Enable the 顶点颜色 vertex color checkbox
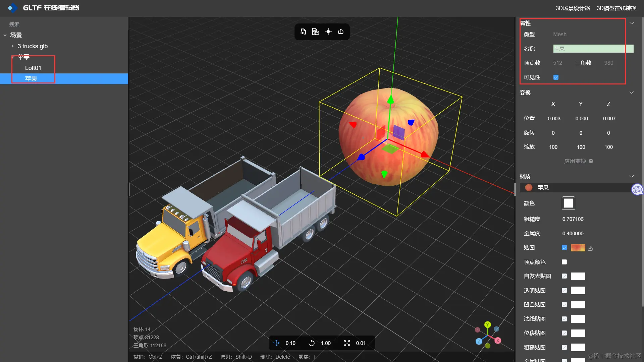Viewport: 644px width, 362px height. (564, 262)
